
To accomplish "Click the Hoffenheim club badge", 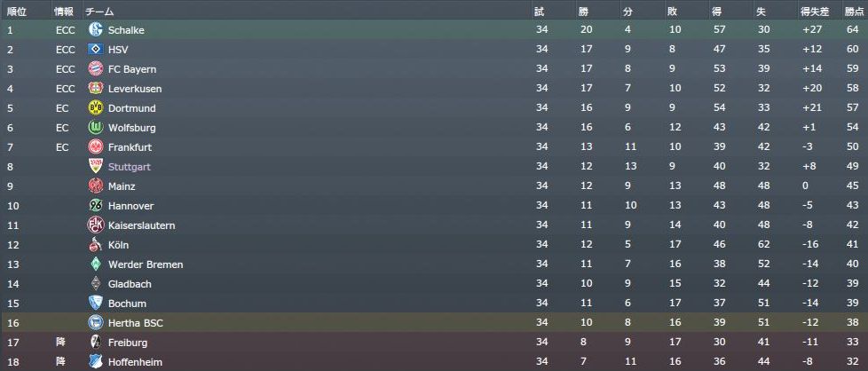I will click(x=97, y=362).
